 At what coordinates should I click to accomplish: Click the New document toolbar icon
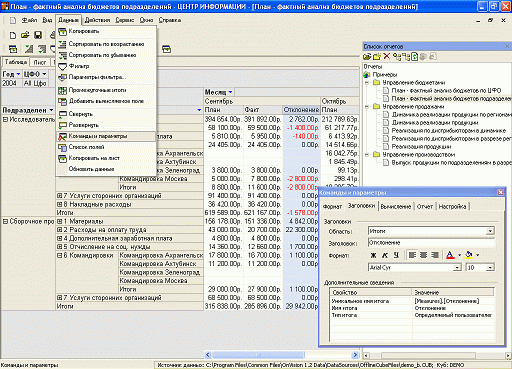tap(12, 35)
